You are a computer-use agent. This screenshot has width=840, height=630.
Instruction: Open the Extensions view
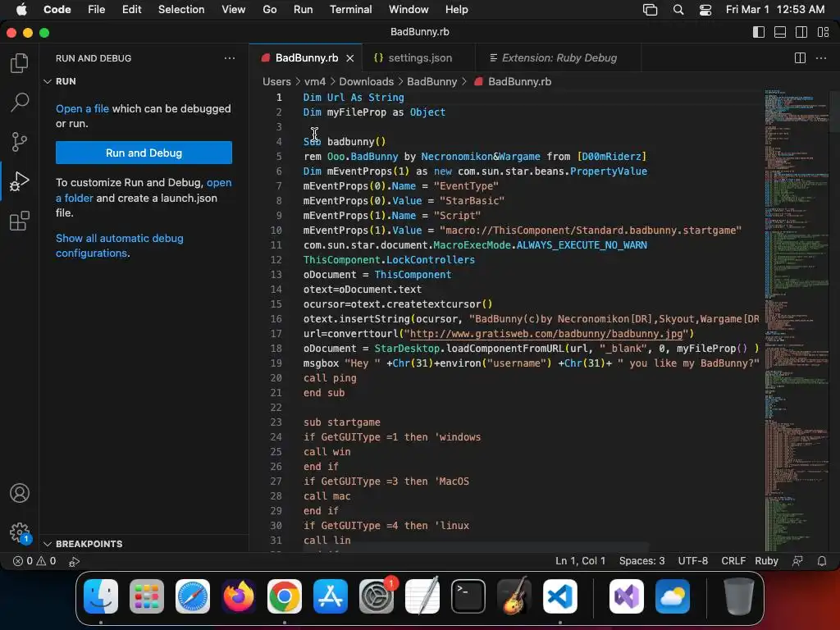pyautogui.click(x=20, y=221)
